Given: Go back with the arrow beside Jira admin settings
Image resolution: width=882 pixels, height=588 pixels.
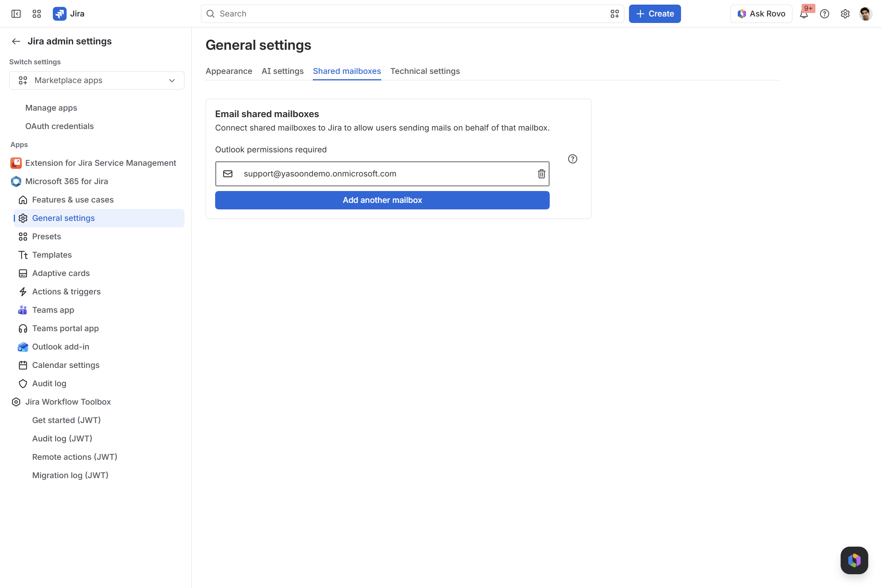Looking at the screenshot, I should pos(16,41).
